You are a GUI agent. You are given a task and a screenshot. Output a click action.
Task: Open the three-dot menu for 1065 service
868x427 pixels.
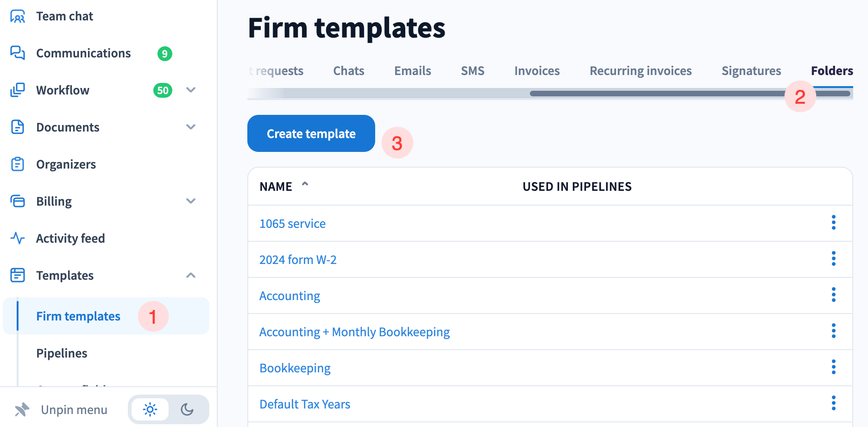click(833, 223)
